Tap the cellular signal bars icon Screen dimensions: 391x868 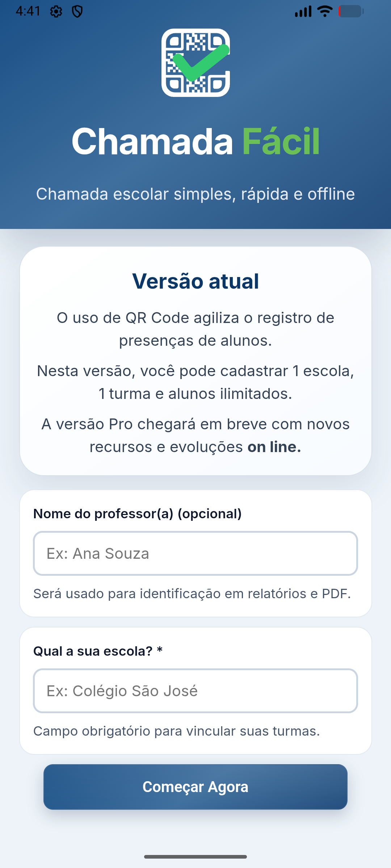(303, 11)
